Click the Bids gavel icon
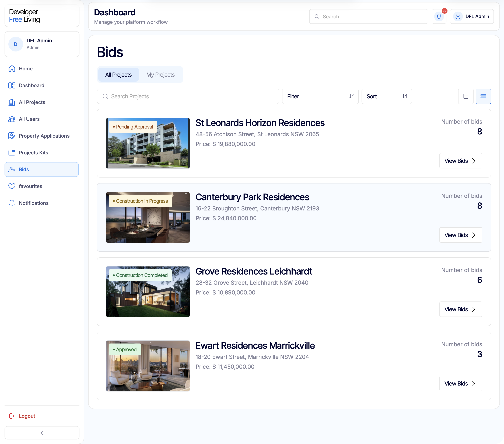504x444 pixels. click(x=12, y=169)
